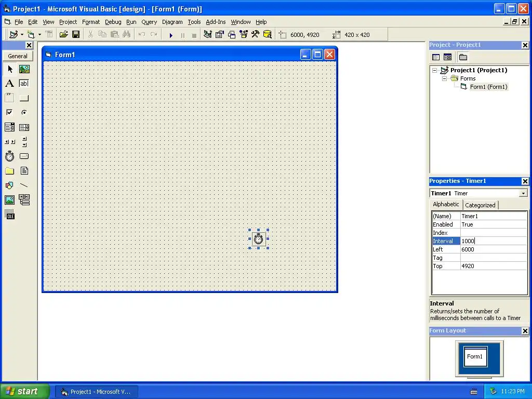Open the Add Form dropdown arrow
Viewport: 532px width, 399px height.
39,35
